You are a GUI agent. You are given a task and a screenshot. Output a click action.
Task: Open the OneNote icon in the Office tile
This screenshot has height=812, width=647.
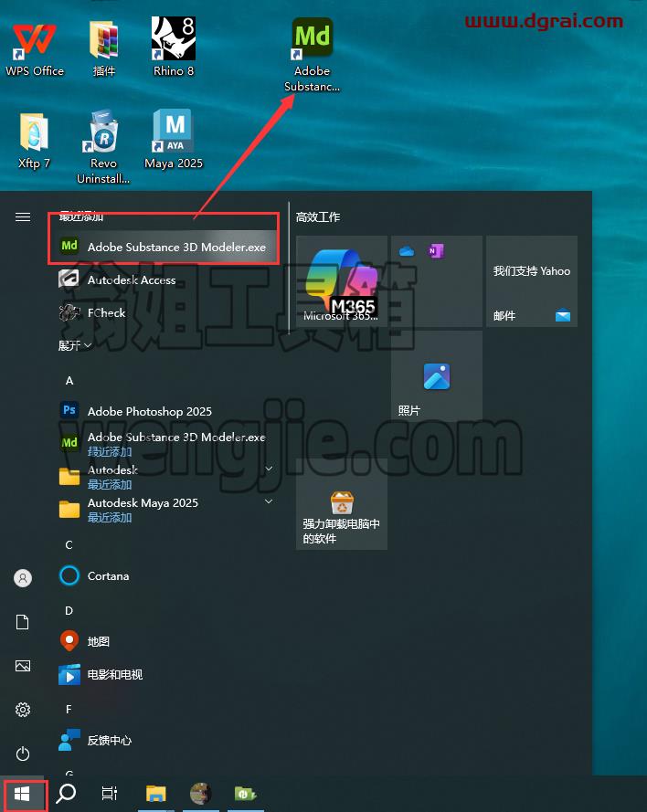(436, 251)
